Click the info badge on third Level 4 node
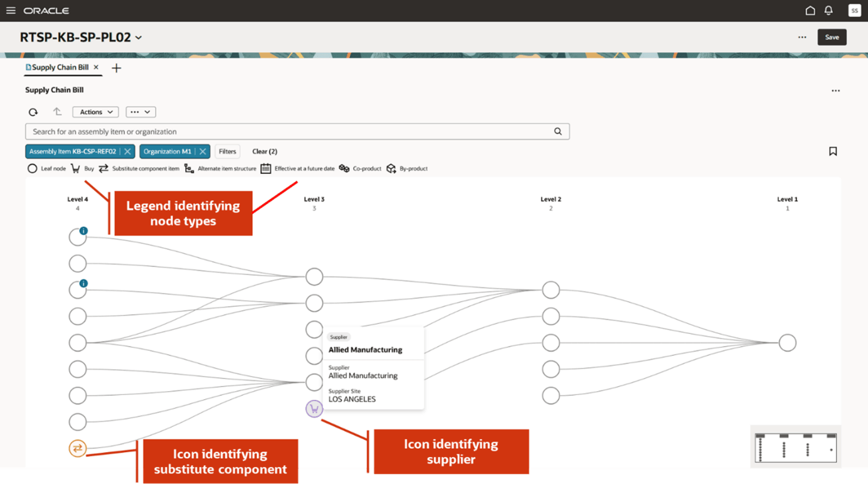 (83, 284)
